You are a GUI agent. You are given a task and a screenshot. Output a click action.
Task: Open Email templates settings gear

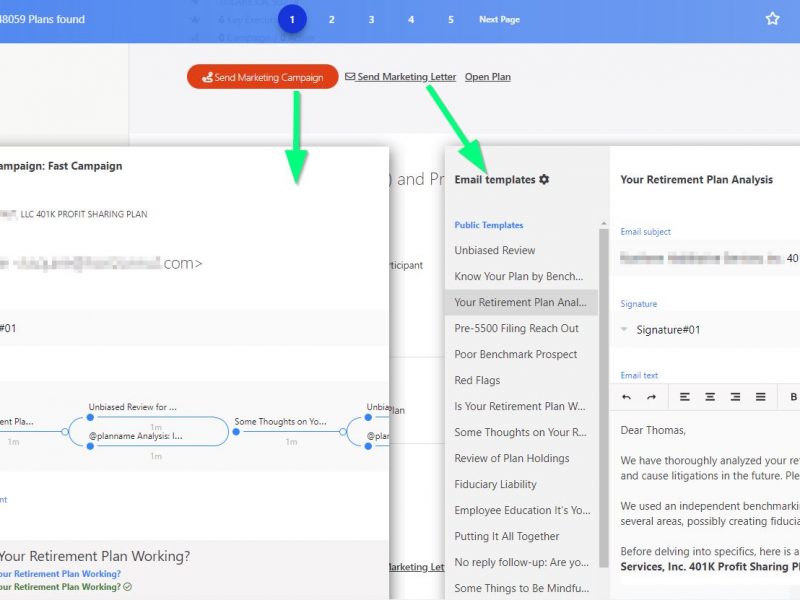point(544,180)
